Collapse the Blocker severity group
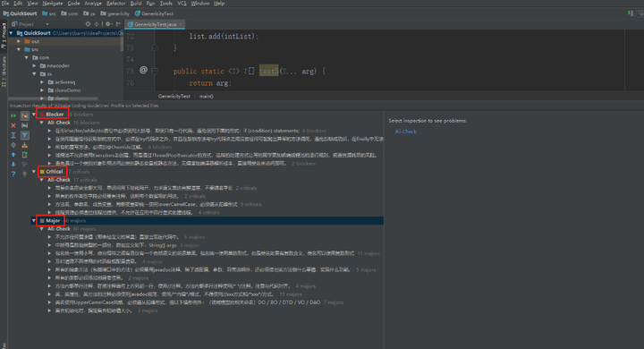The image size is (644, 349). (x=34, y=115)
